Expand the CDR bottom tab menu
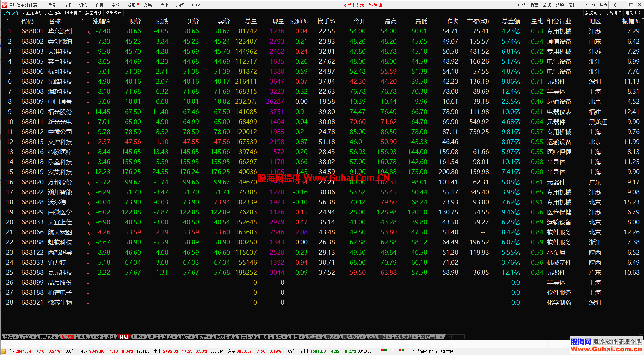 pos(138,337)
